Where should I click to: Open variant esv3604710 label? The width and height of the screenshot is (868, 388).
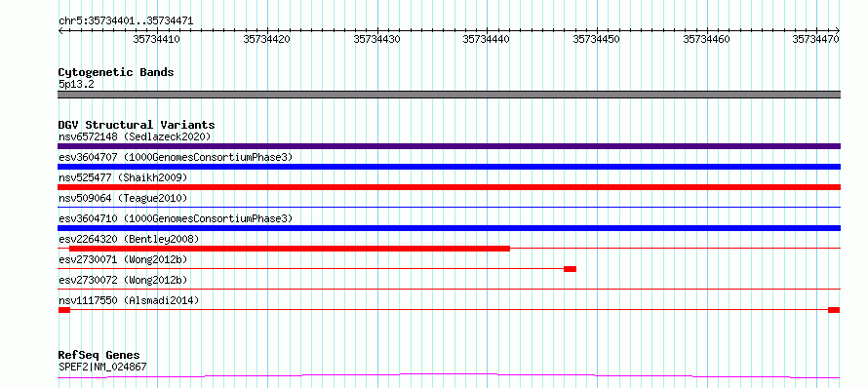(176, 218)
